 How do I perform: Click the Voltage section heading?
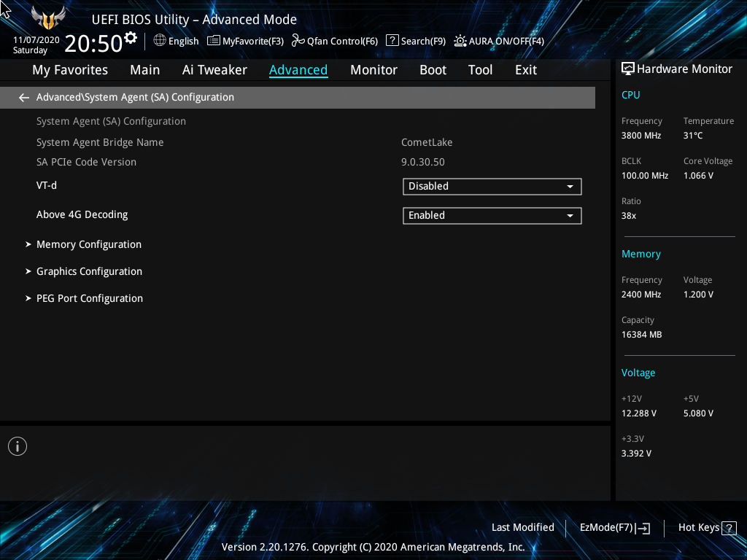638,373
